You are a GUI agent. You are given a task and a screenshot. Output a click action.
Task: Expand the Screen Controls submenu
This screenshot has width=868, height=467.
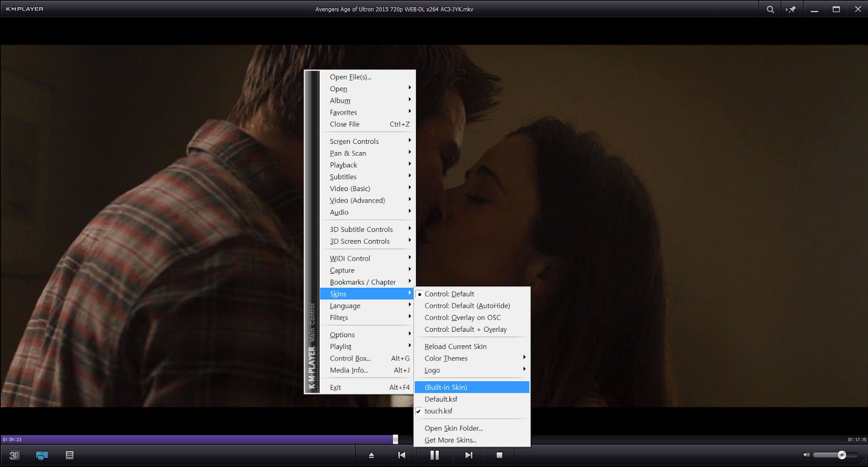click(367, 141)
